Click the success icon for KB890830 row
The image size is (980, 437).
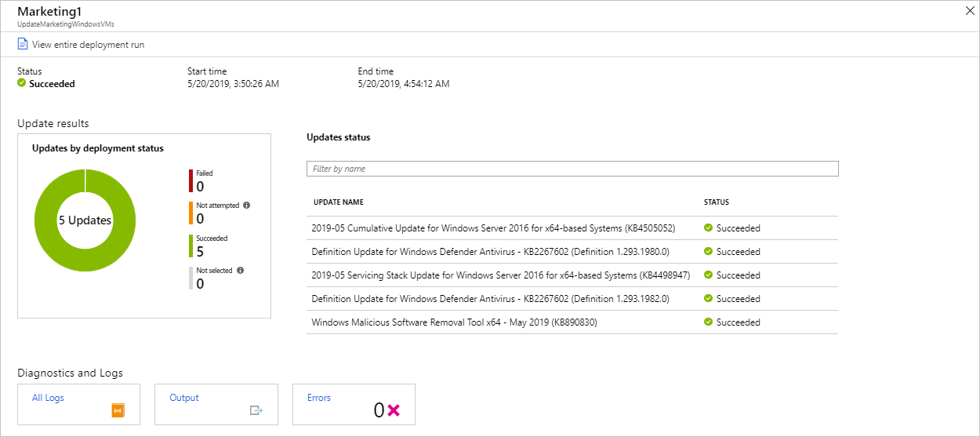click(x=708, y=322)
